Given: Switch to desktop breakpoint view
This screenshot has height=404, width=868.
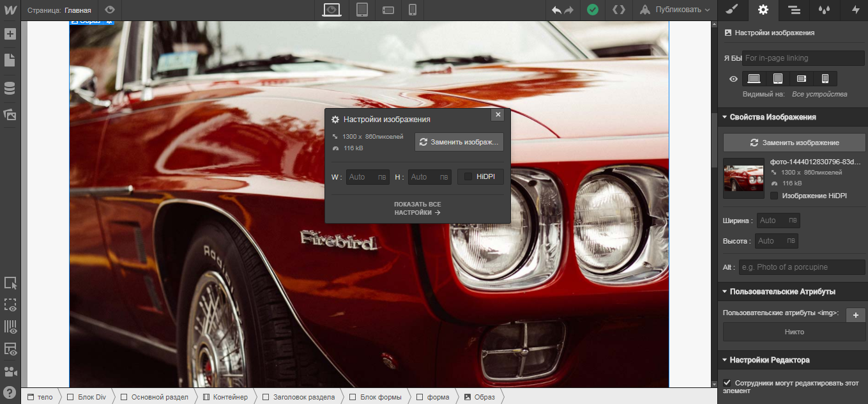Looking at the screenshot, I should (331, 10).
